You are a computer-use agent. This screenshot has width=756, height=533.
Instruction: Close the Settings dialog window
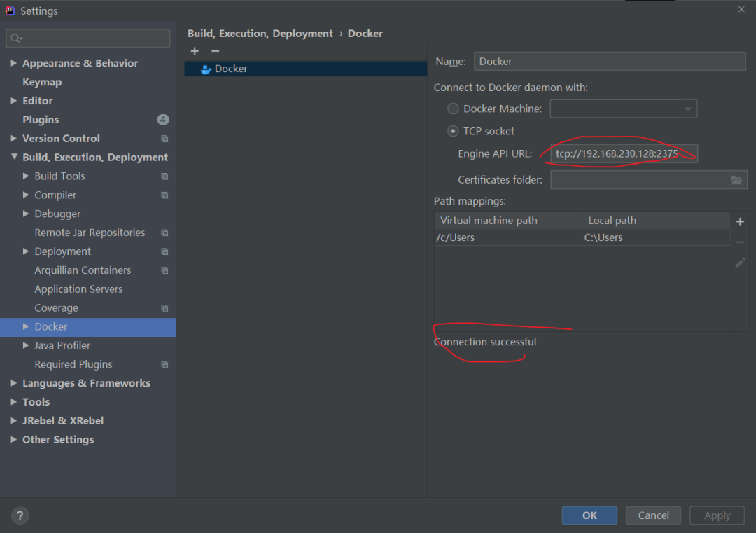[741, 9]
